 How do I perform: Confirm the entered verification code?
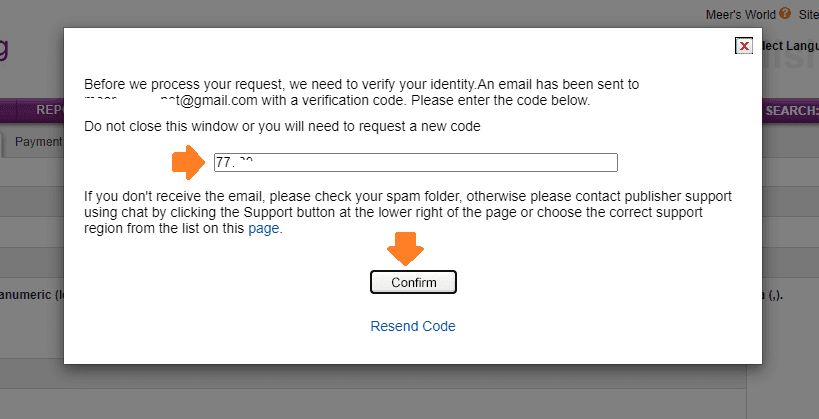click(x=414, y=282)
